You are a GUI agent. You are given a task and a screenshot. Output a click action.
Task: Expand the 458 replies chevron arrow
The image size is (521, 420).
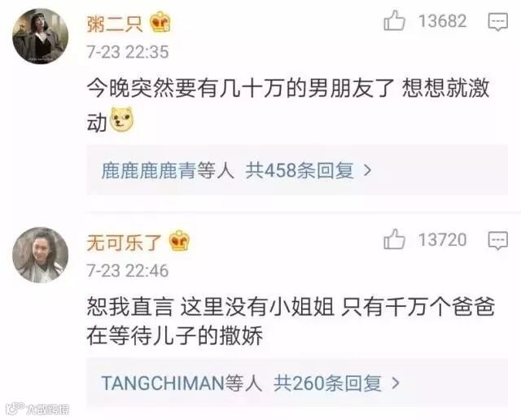click(x=367, y=170)
